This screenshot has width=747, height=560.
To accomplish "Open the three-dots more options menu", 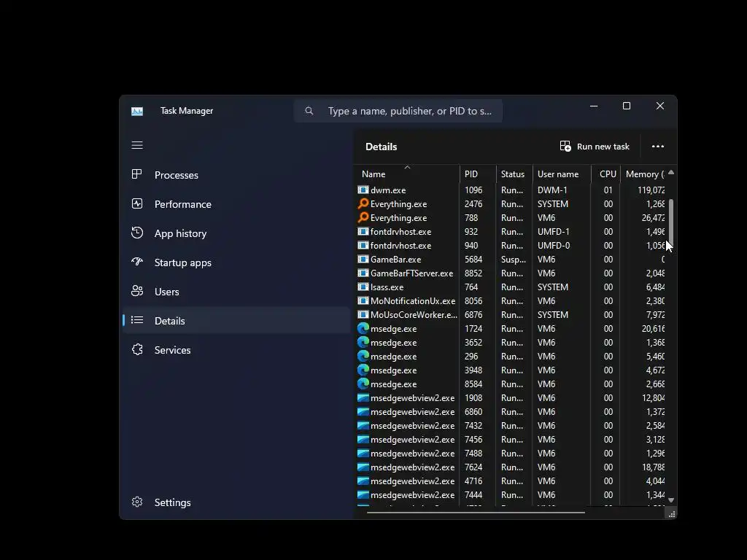I will tap(658, 146).
